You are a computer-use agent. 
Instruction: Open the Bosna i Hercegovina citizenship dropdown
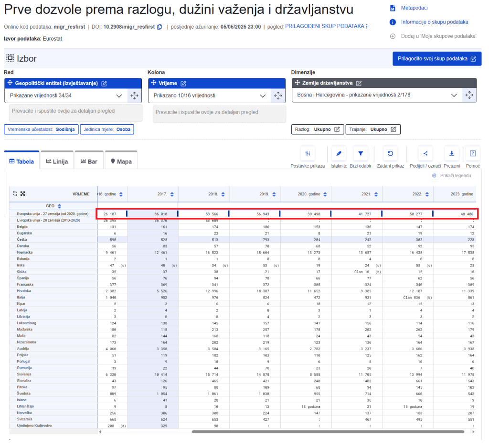click(454, 95)
